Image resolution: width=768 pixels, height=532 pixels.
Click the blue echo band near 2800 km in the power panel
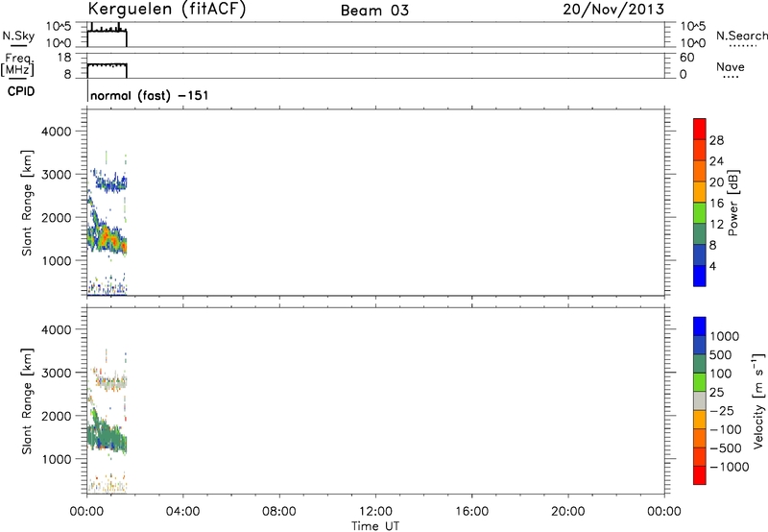pos(111,183)
